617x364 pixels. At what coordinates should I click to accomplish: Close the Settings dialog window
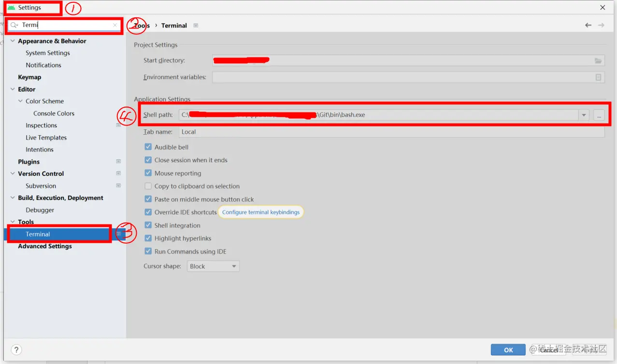click(x=603, y=8)
